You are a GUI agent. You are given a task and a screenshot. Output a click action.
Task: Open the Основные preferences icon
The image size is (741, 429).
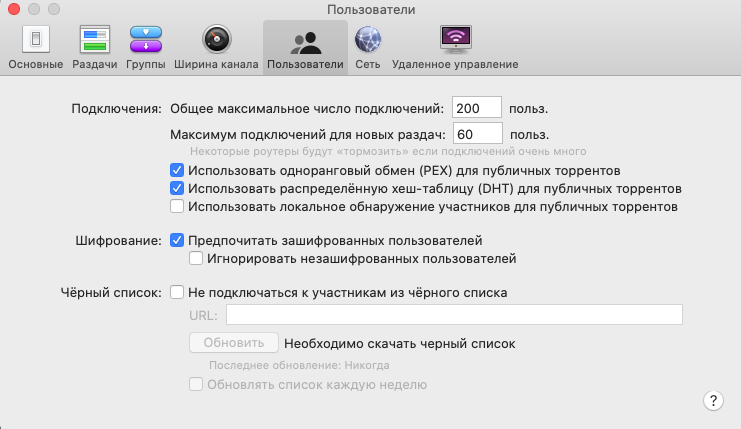coord(36,40)
